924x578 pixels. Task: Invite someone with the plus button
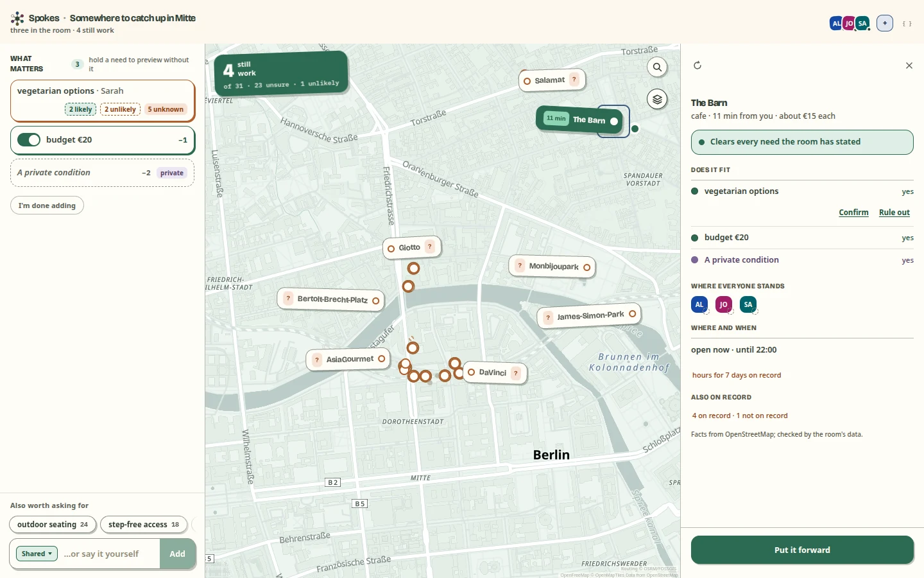click(885, 23)
